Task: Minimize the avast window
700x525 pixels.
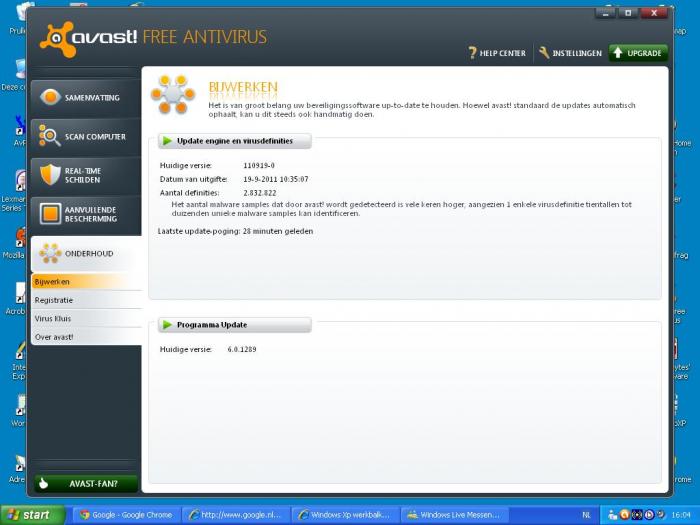Action: tap(606, 13)
